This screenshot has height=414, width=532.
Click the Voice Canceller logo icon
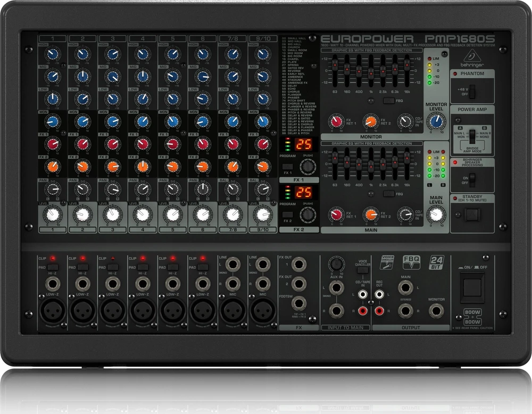click(x=387, y=262)
